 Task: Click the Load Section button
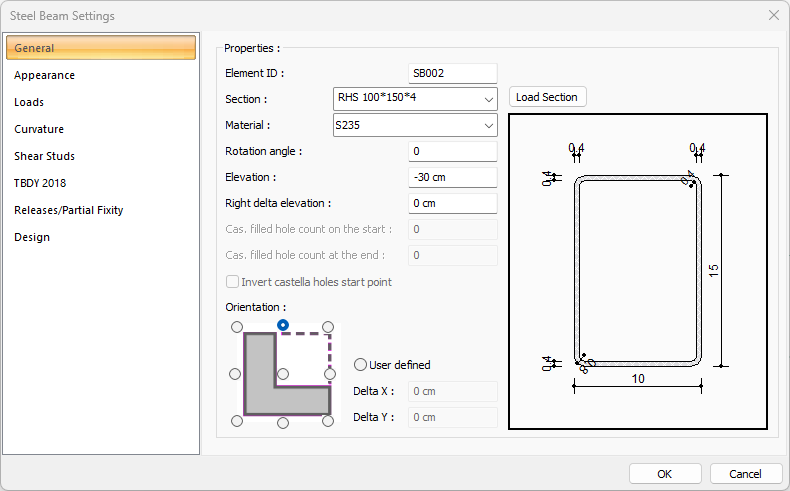click(547, 97)
